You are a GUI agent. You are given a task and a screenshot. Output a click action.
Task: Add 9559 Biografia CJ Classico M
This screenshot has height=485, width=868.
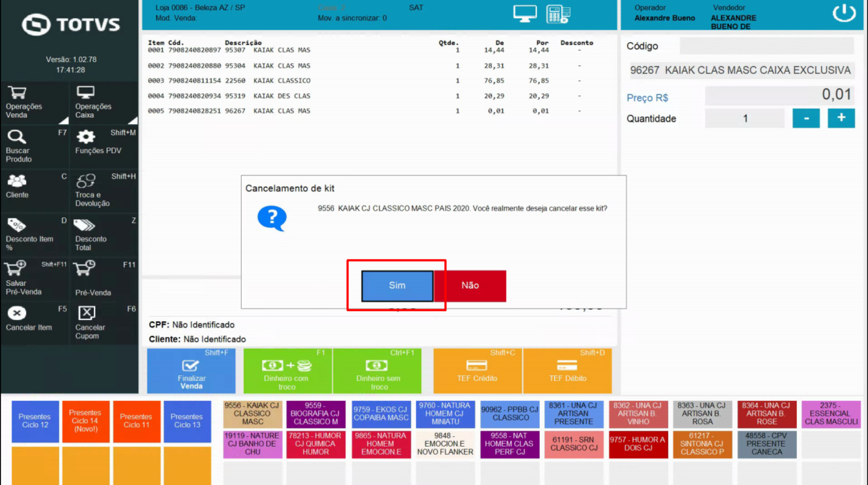point(316,414)
